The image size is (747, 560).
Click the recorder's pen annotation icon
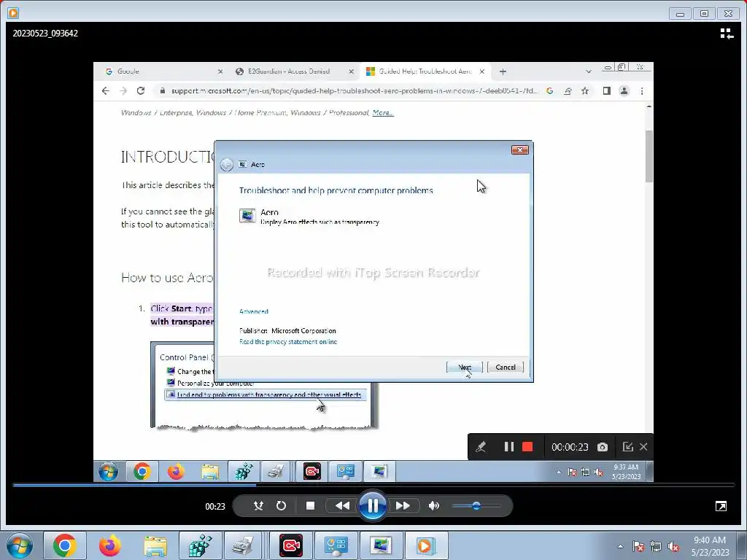point(481,447)
